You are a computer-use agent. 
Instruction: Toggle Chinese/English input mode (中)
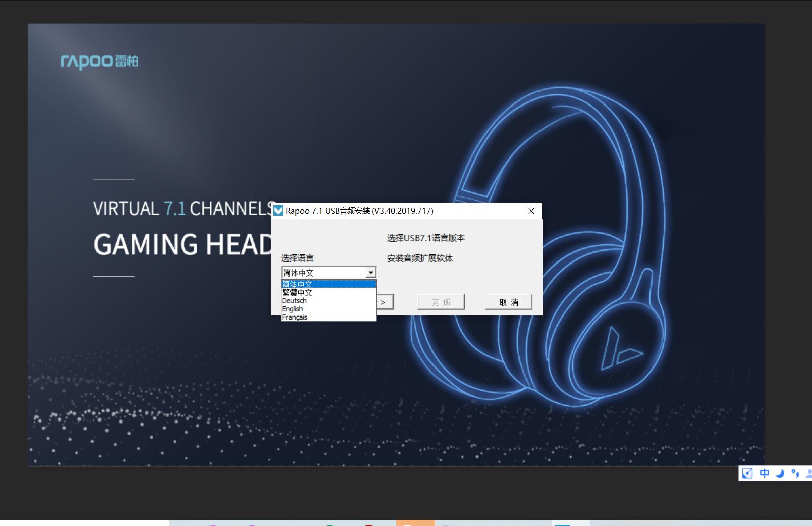tap(764, 473)
